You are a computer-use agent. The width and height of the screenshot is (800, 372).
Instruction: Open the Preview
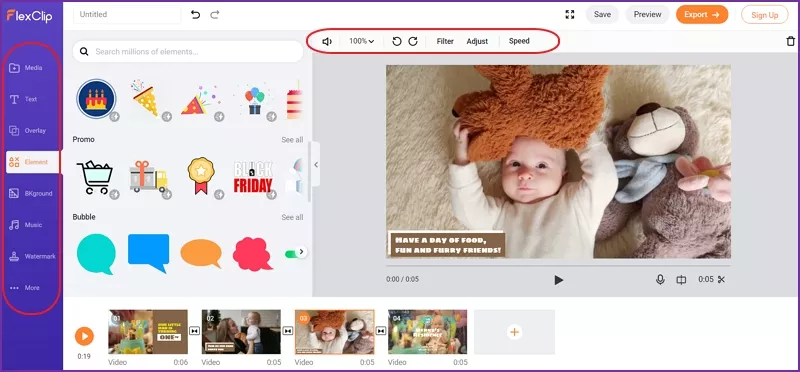[647, 15]
